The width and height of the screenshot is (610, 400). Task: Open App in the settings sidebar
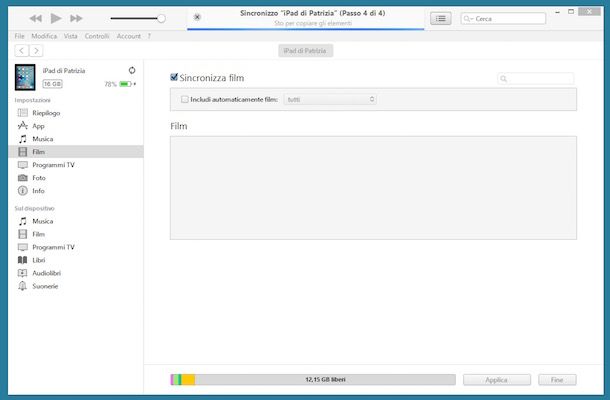click(76, 126)
